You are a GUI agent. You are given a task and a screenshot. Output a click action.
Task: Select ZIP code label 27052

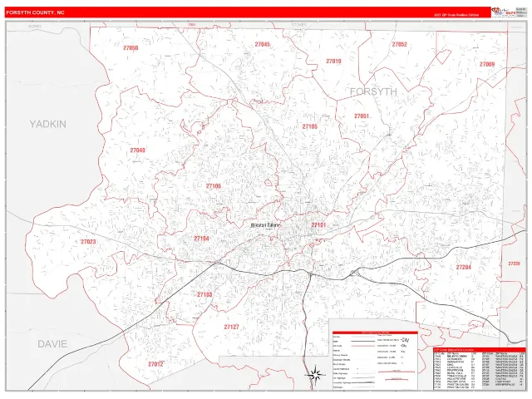click(x=399, y=44)
